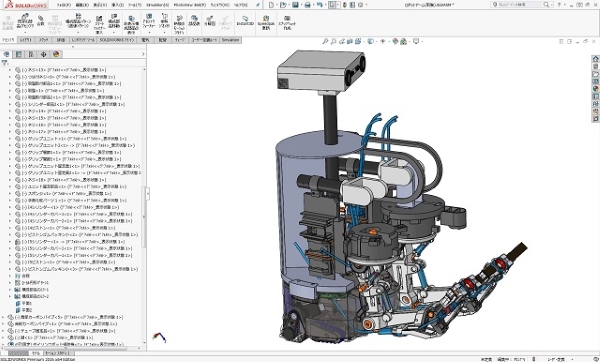The width and height of the screenshot is (600, 362).
Task: Click the Update SpeedPak tool
Action: 266,23
